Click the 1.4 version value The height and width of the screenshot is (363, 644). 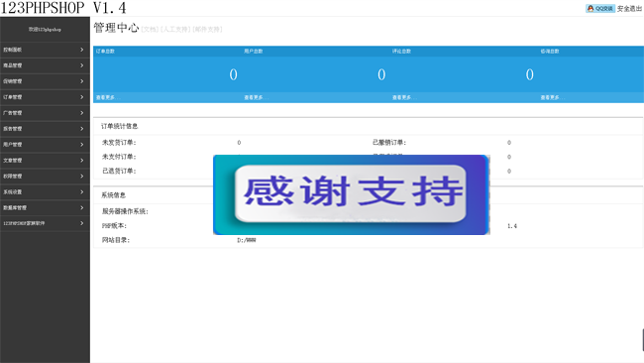click(512, 226)
